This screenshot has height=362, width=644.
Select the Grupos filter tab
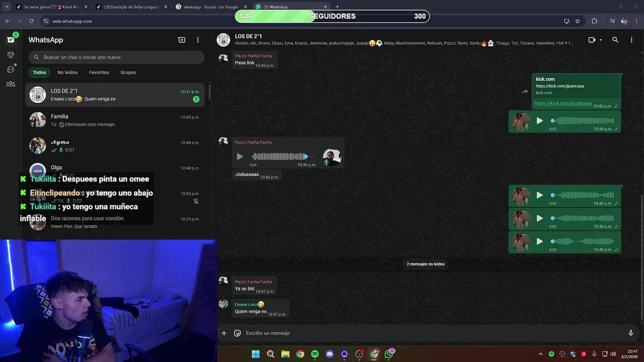(128, 72)
